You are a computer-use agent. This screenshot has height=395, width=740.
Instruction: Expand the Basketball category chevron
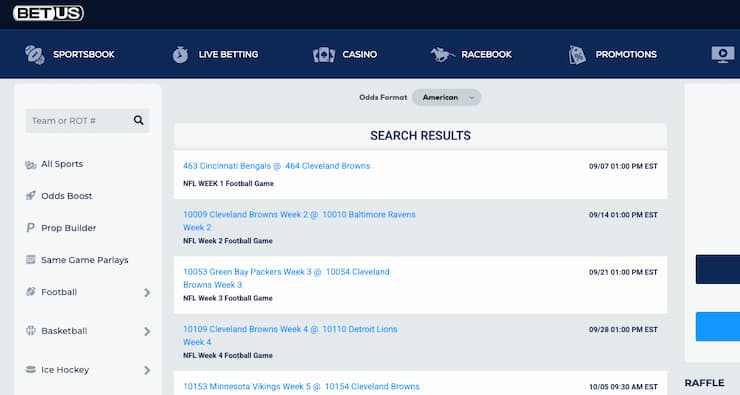(147, 331)
